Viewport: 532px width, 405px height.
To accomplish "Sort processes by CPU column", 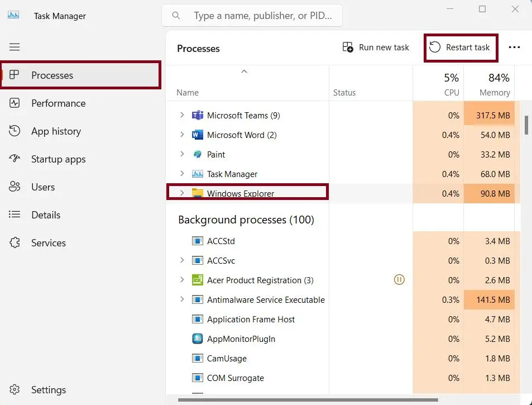I will click(438, 84).
